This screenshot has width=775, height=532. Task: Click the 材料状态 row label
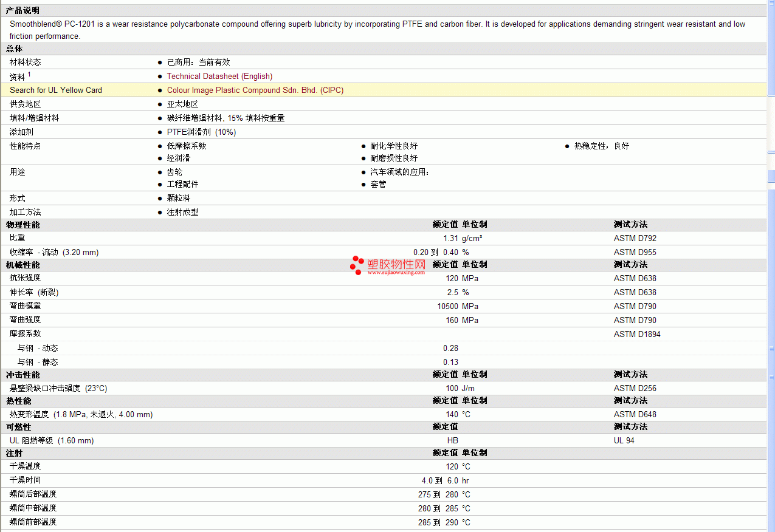click(x=26, y=62)
